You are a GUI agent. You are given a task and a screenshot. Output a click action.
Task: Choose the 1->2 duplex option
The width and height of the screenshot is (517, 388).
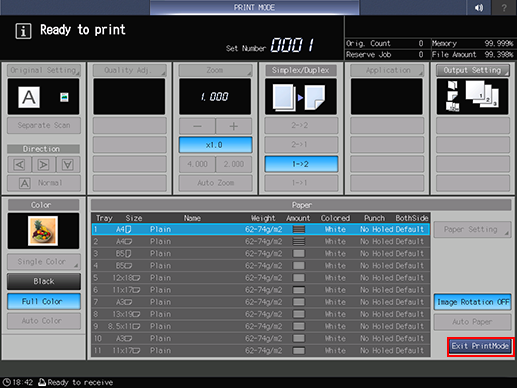pos(301,164)
